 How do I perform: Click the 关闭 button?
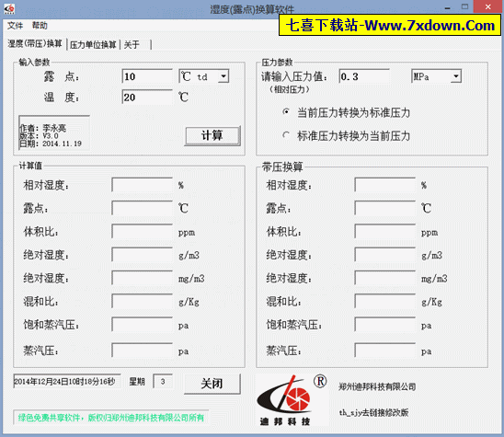[212, 384]
